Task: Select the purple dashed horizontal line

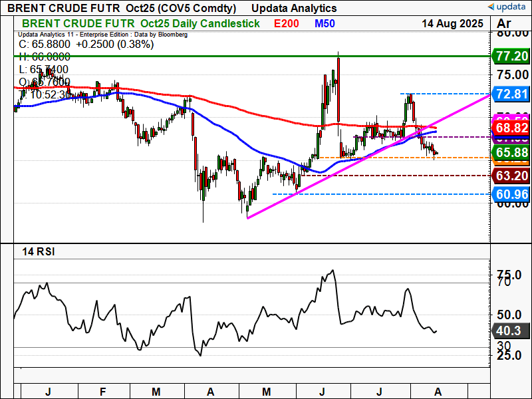Action: coord(422,137)
